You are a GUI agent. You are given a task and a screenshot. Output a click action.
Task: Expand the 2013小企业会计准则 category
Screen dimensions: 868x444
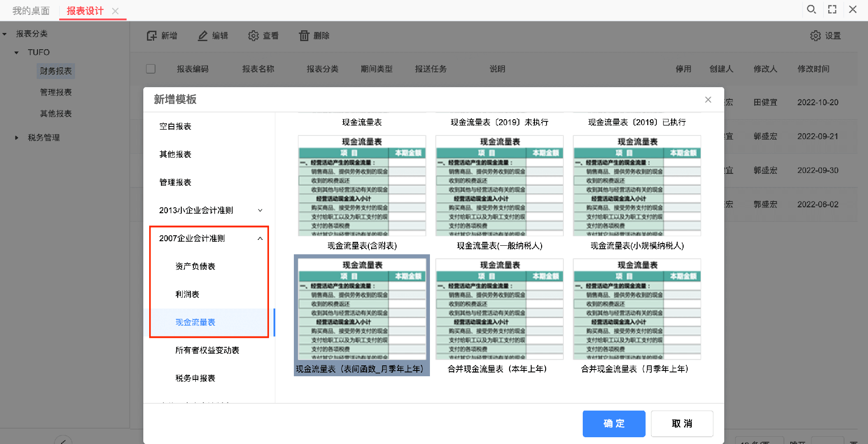tap(260, 210)
